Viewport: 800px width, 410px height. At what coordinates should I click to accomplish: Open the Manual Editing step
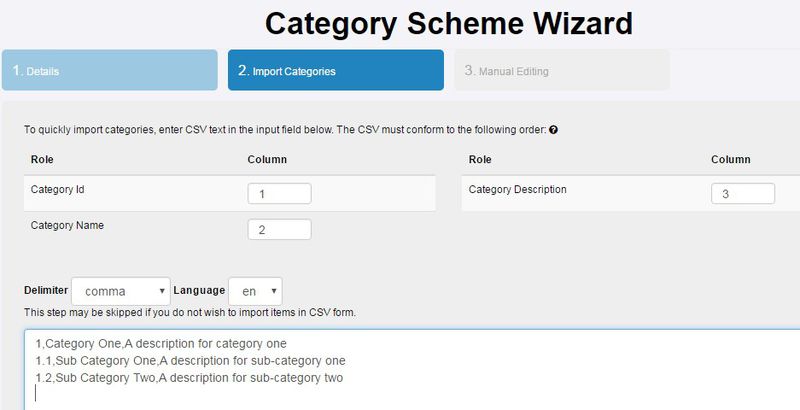(561, 71)
